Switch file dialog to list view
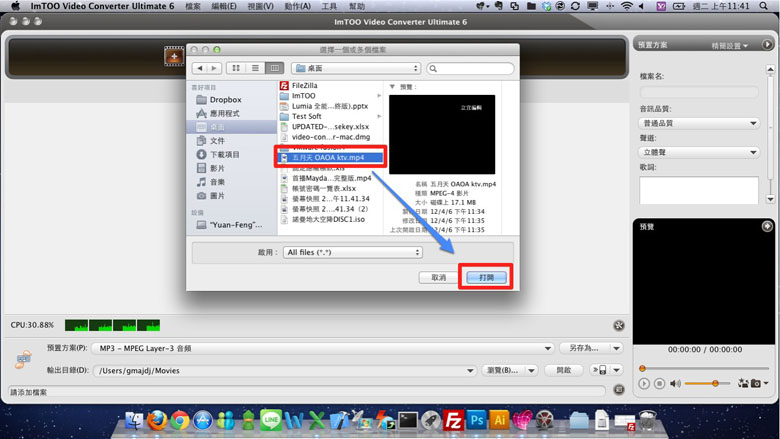The height and width of the screenshot is (439, 780). point(255,68)
